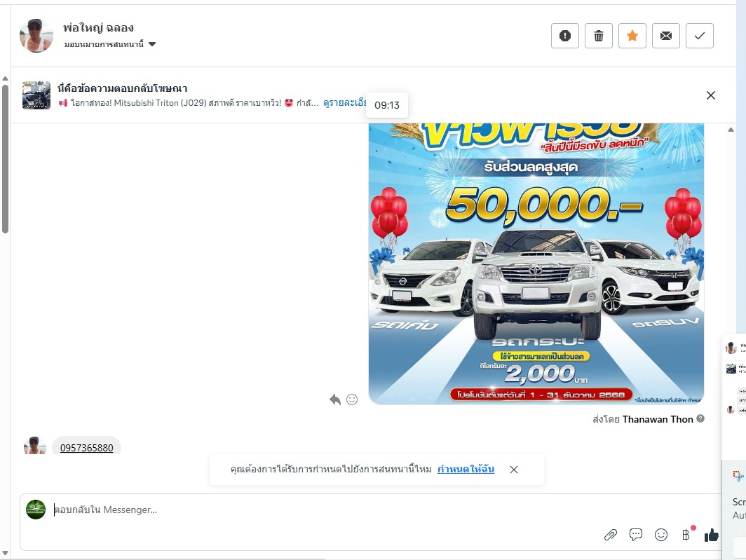Click the chat scrollbar up arrow

[731, 130]
